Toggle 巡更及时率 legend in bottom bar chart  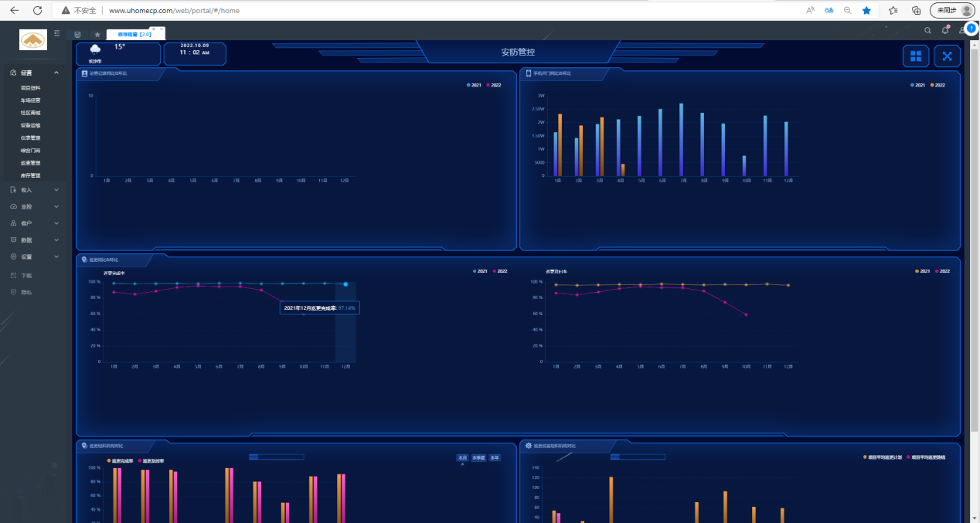click(151, 461)
